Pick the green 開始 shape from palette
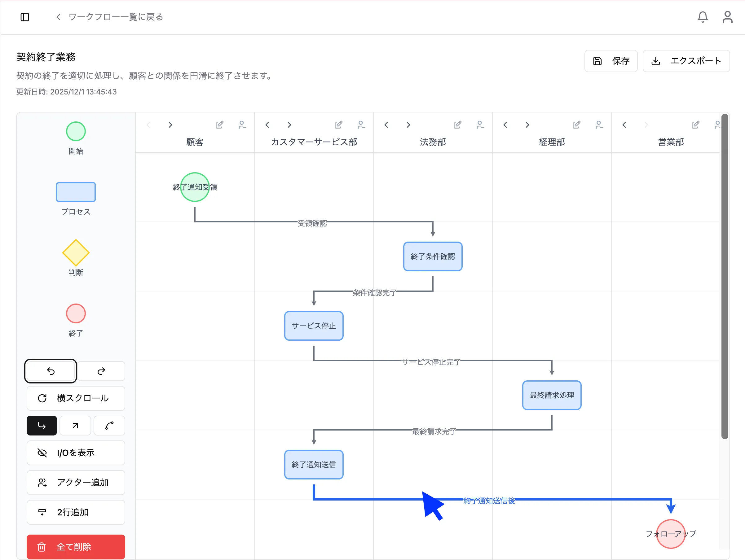The width and height of the screenshot is (745, 560). [x=76, y=131]
